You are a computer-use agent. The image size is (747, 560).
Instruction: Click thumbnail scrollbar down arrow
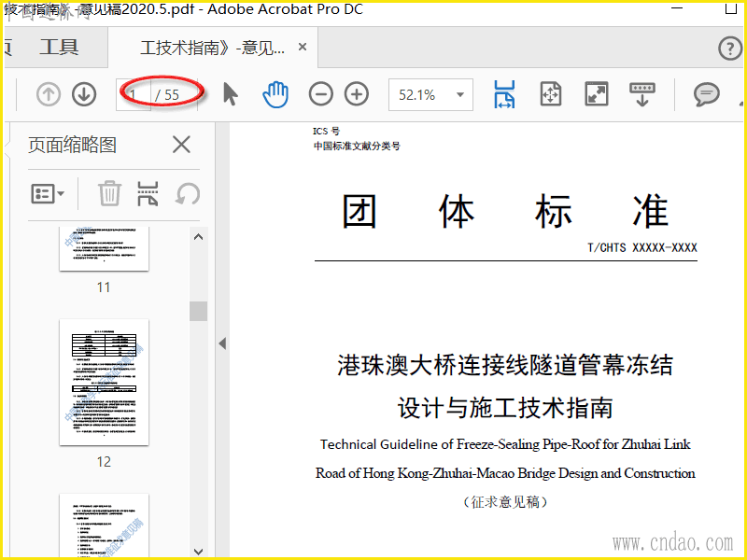click(199, 552)
